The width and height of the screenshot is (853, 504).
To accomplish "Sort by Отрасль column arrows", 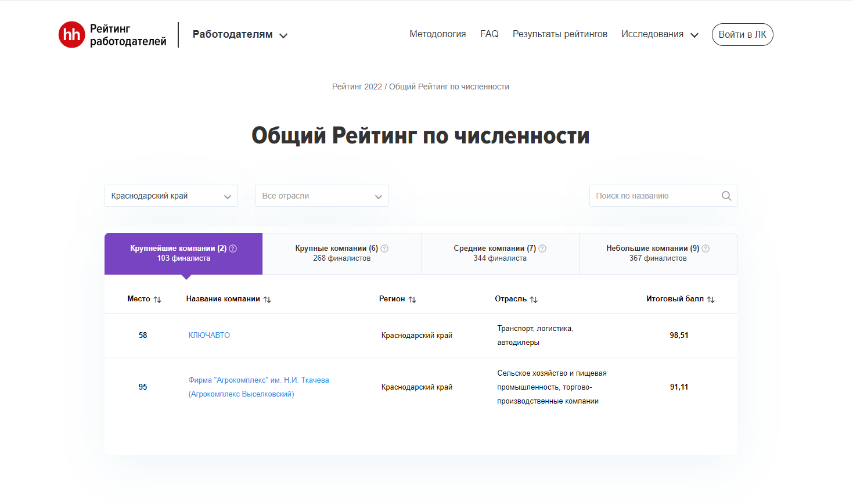I will [534, 300].
